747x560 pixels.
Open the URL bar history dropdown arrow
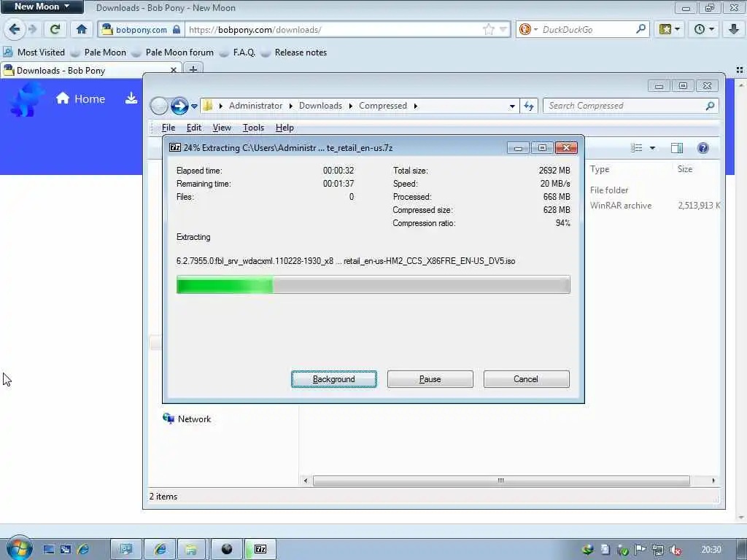coord(503,29)
